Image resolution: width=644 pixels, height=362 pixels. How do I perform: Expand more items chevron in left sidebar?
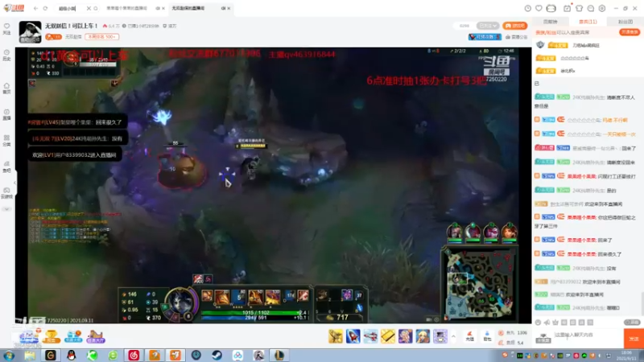tap(6, 209)
